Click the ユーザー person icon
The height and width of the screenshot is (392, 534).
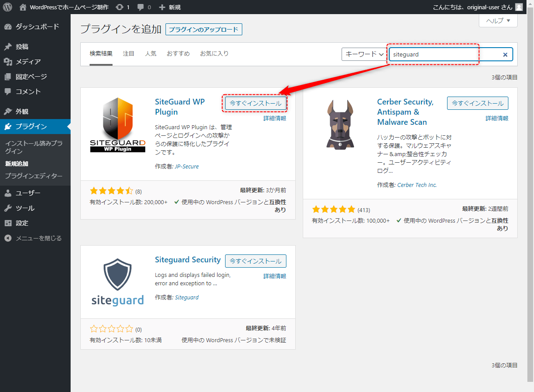[8, 193]
